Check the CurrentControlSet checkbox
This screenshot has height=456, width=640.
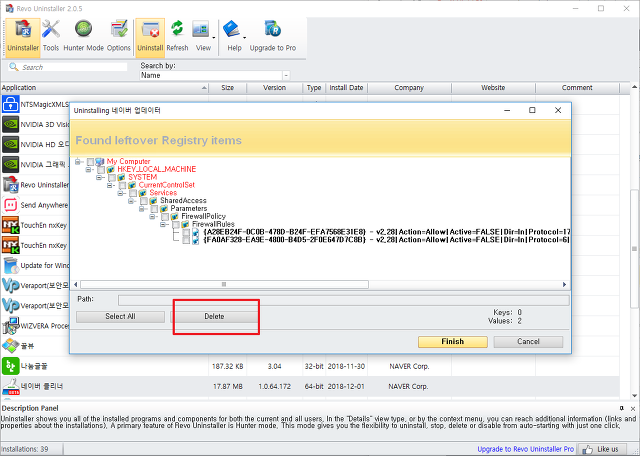(122, 185)
